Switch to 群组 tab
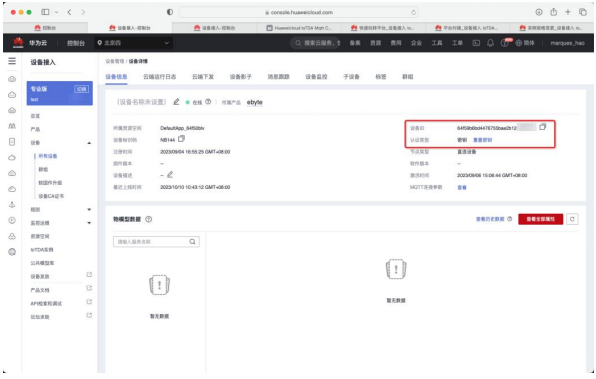This screenshot has height=379, width=596. click(408, 77)
